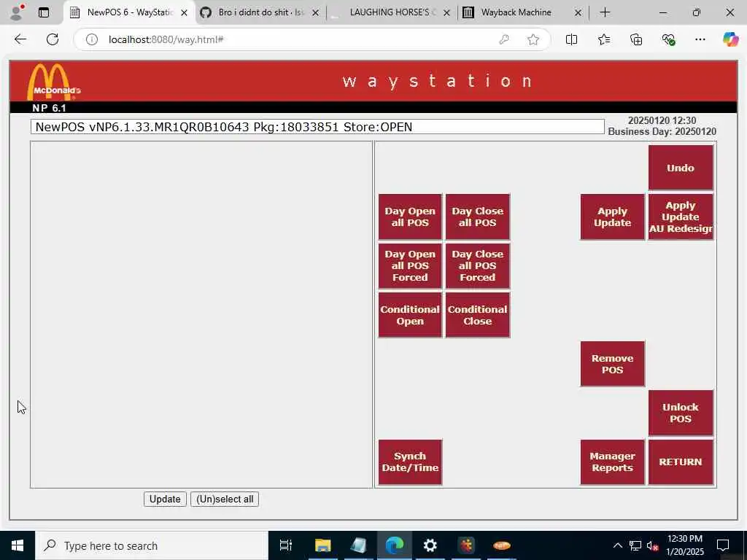Open the orange oval app on taskbar
Image resolution: width=747 pixels, height=560 pixels.
click(x=502, y=545)
